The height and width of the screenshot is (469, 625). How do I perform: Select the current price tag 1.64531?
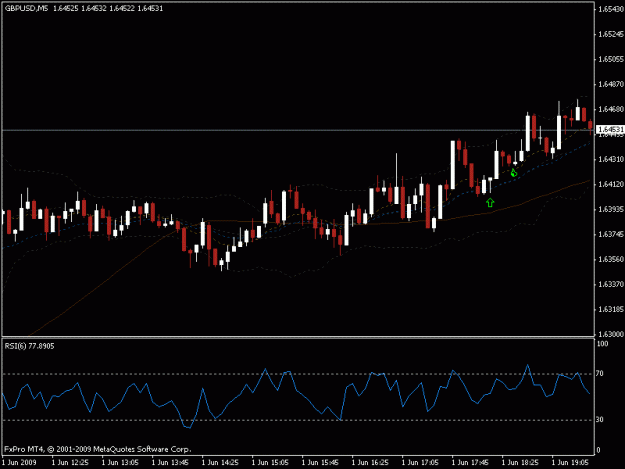(x=610, y=130)
